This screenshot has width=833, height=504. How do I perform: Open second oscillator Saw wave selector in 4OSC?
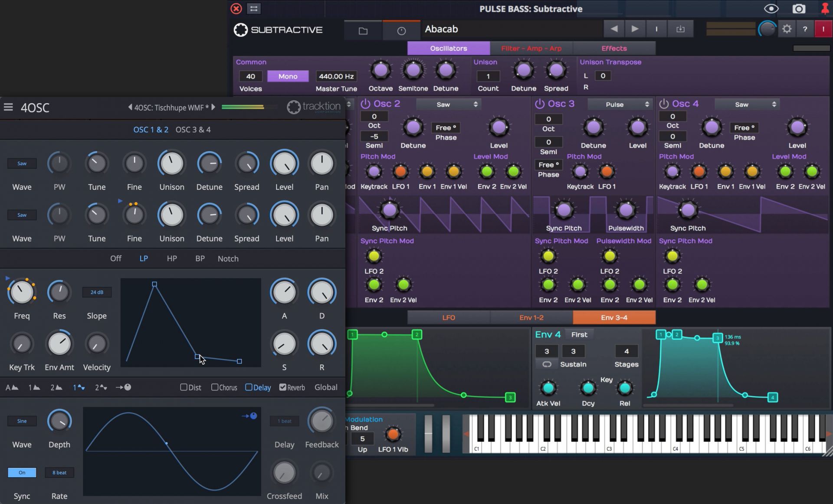22,215
